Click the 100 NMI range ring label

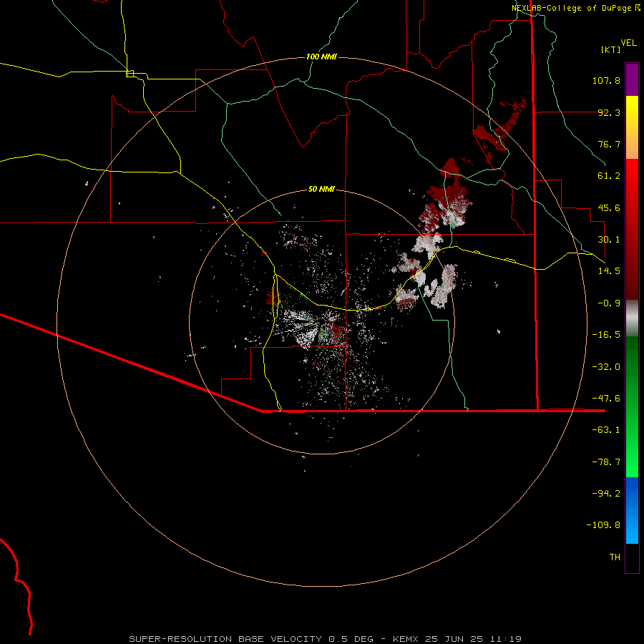pyautogui.click(x=321, y=57)
